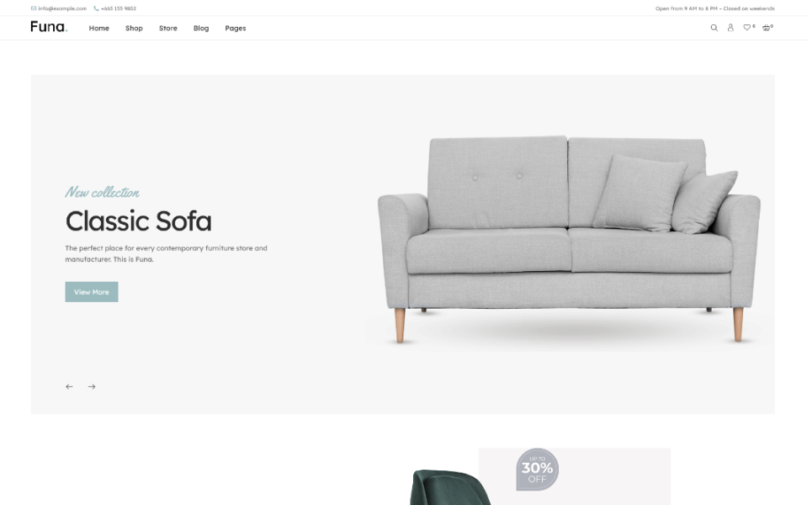Open the wishlist heart icon
The width and height of the screenshot is (812, 505).
(746, 28)
